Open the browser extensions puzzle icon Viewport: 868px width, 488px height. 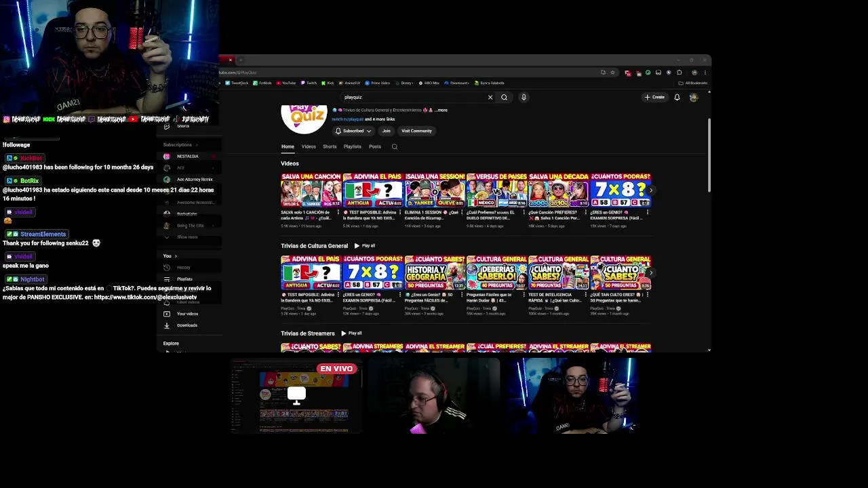679,73
